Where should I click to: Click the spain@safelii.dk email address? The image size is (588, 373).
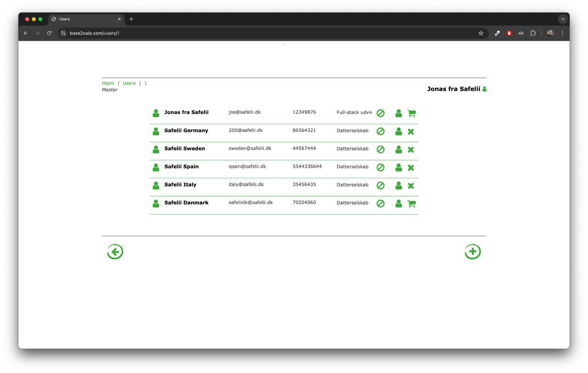[247, 166]
